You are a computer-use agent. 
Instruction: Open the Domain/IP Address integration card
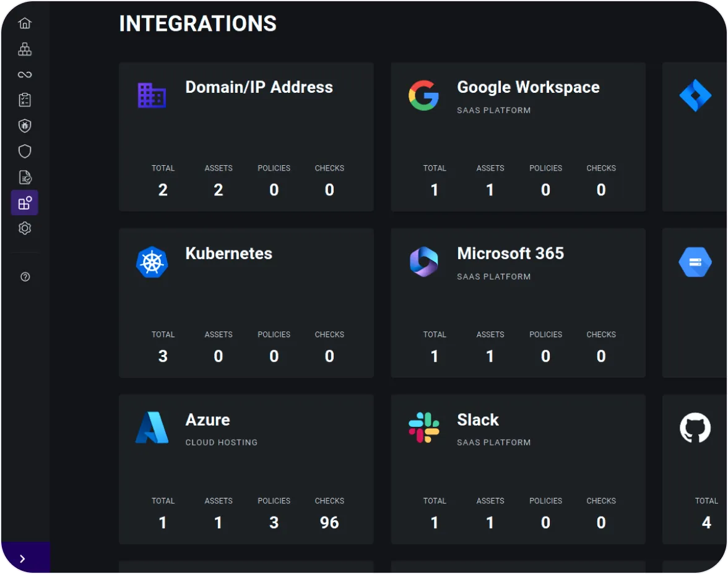pos(259,87)
